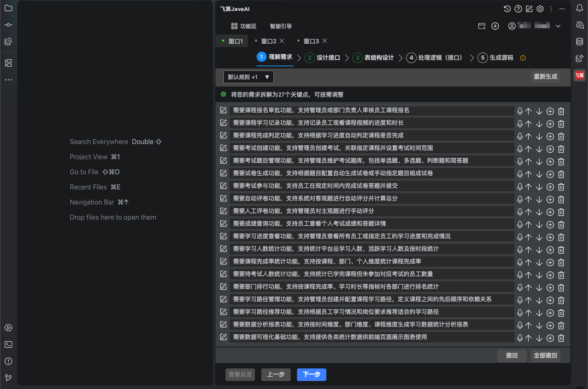Image resolution: width=588 pixels, height=389 pixels.
Task: Open the Project folder tool window icon
Action: coord(8,8)
